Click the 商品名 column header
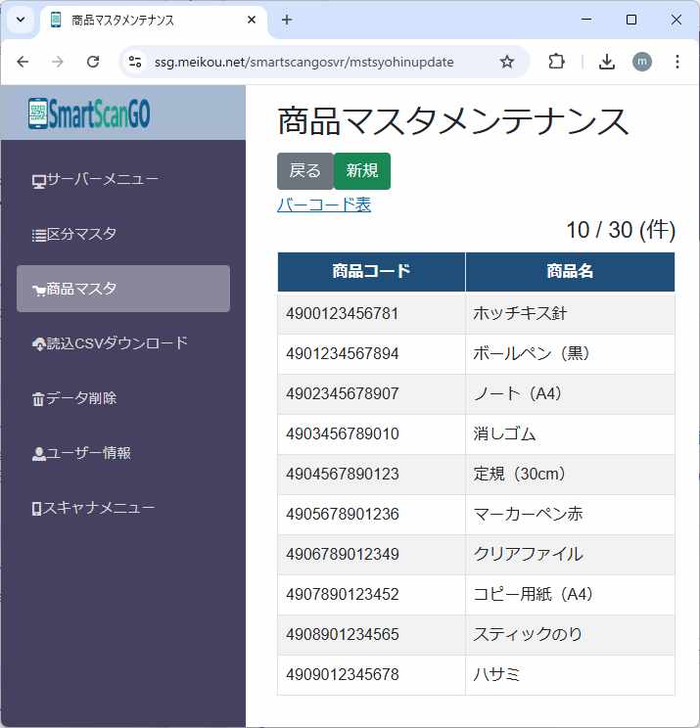Image resolution: width=700 pixels, height=728 pixels. pyautogui.click(x=570, y=272)
